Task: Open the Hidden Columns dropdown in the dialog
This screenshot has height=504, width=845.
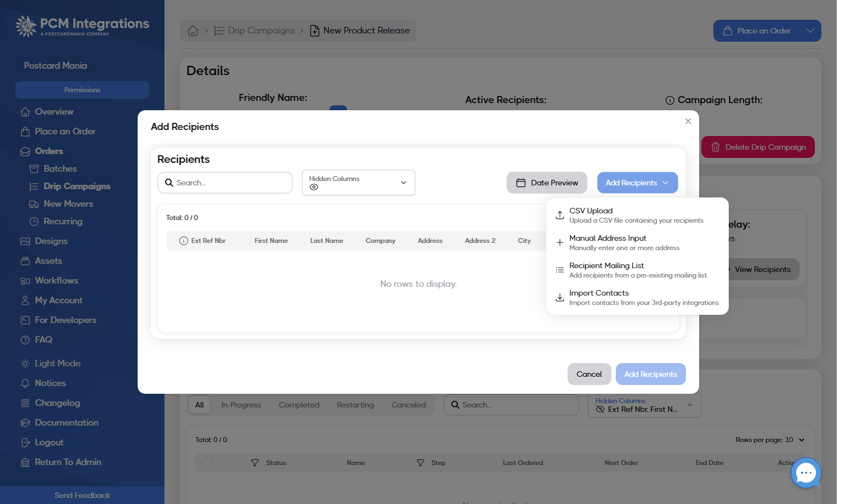Action: [x=359, y=183]
